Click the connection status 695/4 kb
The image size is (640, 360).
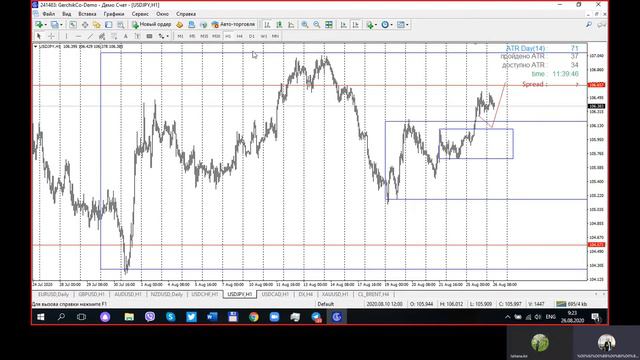[x=572, y=304]
